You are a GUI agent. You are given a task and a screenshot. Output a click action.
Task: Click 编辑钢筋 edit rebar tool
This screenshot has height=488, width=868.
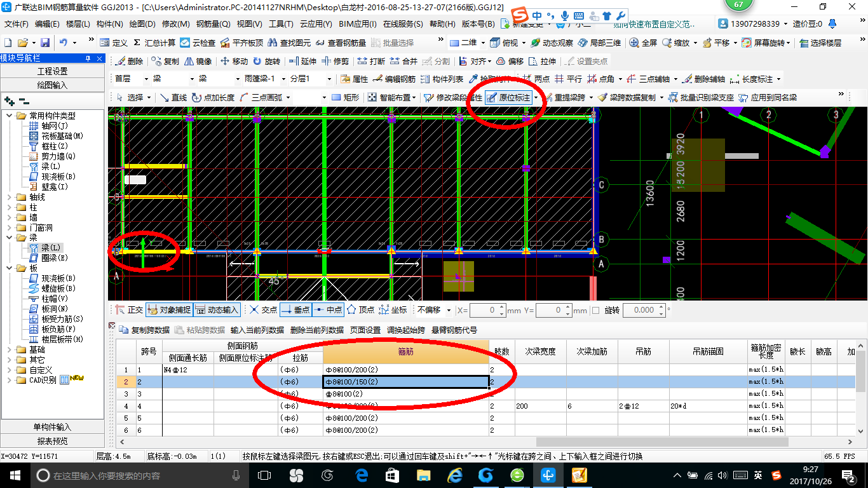(x=394, y=79)
